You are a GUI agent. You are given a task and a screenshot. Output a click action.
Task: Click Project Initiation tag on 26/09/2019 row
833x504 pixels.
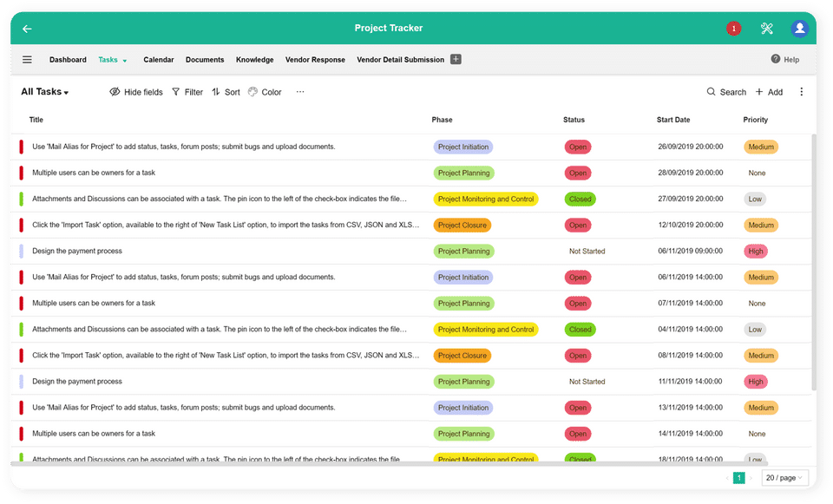pos(463,147)
